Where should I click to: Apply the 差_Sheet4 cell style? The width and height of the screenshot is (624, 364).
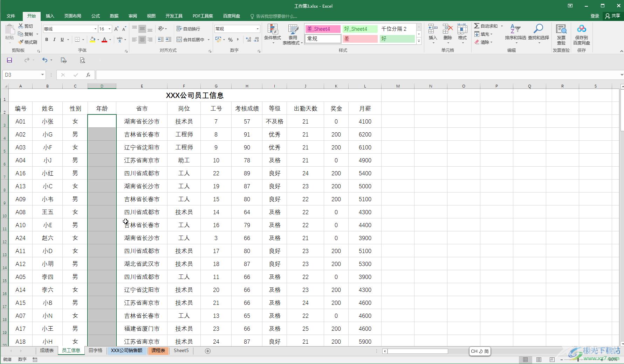point(323,29)
